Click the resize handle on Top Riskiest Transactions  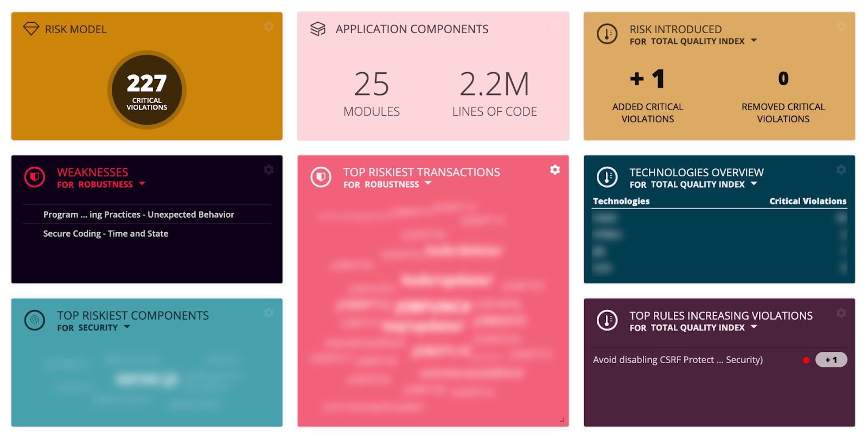tap(562, 420)
